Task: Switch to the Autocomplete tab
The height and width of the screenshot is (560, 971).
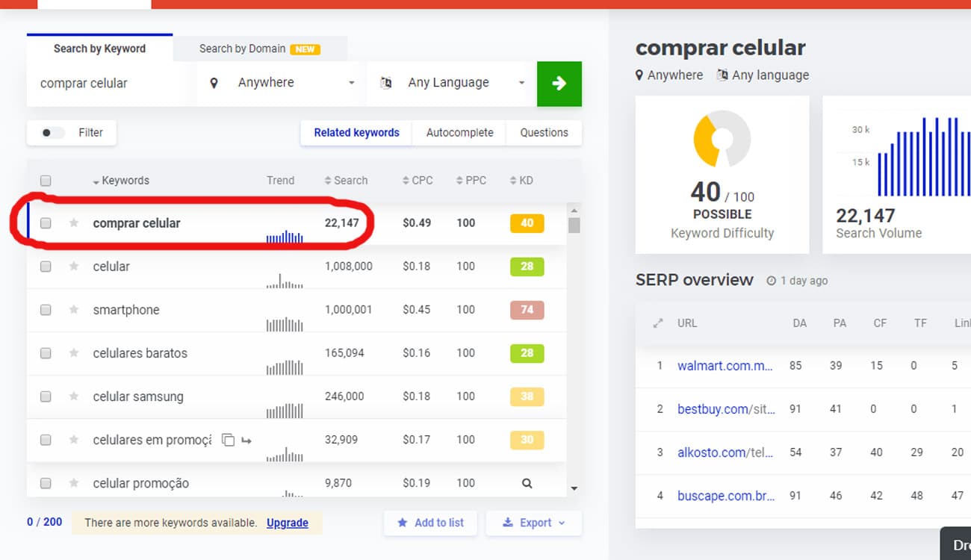Action: pos(459,133)
